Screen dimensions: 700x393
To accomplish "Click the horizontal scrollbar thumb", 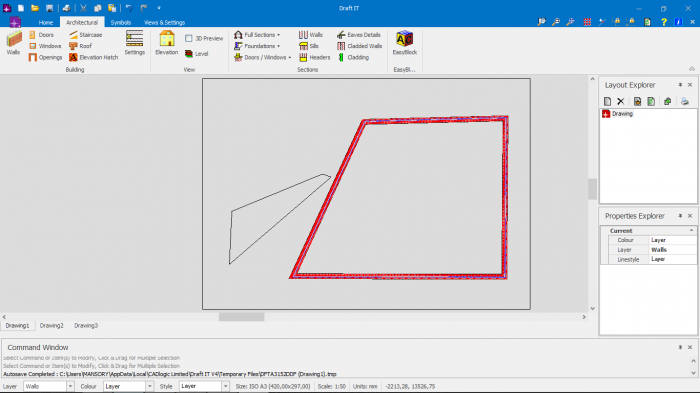I will [x=241, y=317].
